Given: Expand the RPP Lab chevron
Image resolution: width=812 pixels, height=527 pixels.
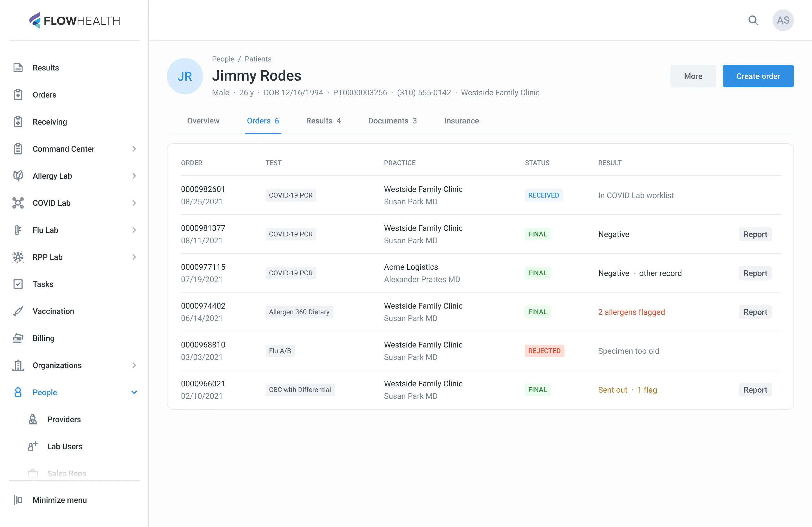Looking at the screenshot, I should point(134,257).
